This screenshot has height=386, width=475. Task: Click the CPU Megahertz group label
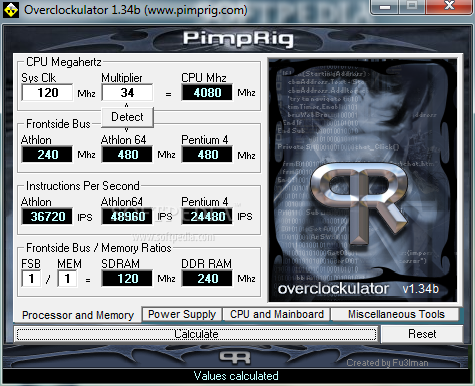64,62
